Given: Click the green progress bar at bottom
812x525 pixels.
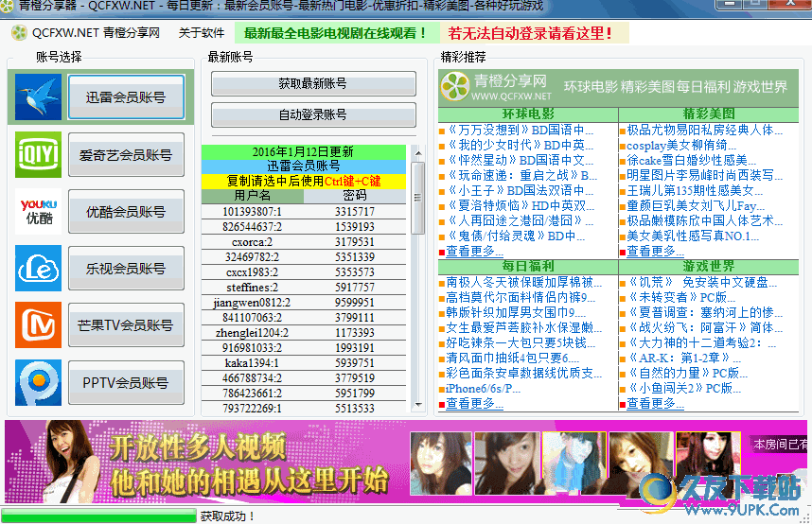Looking at the screenshot, I should 99,516.
